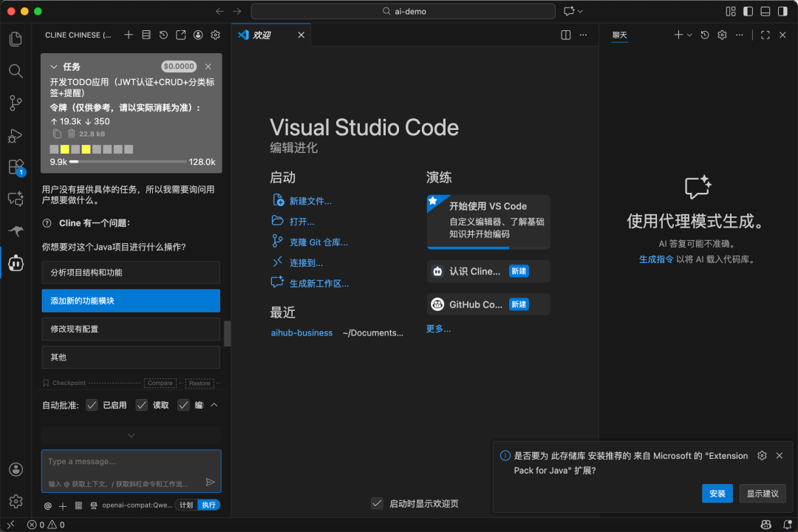Toggle the 已启用 auto-approve checkbox
This screenshot has width=798, height=532.
pos(92,405)
